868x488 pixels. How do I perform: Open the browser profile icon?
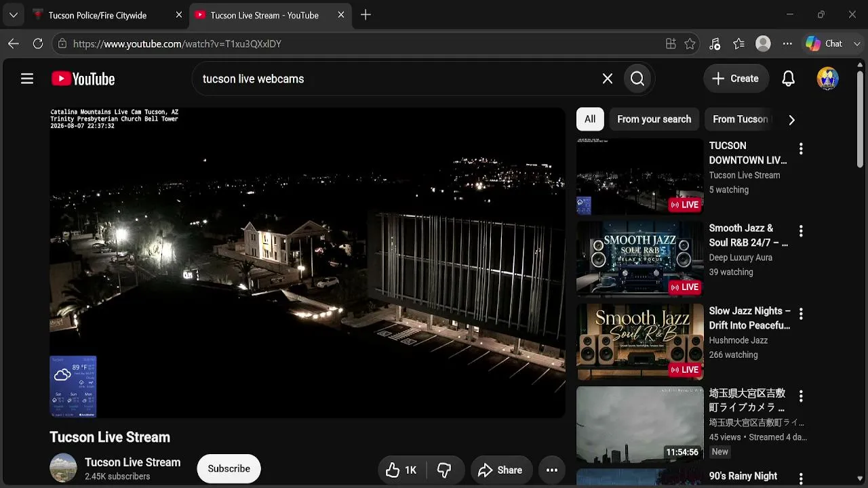[763, 43]
